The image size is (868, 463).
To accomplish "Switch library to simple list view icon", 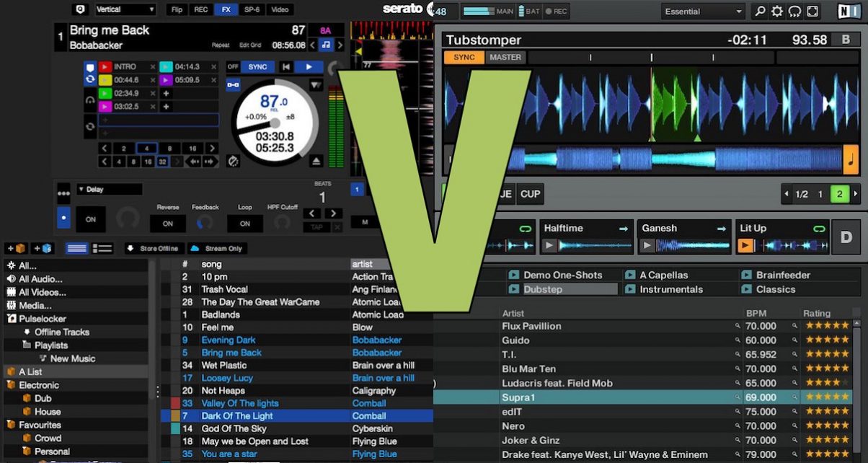I will 77,248.
